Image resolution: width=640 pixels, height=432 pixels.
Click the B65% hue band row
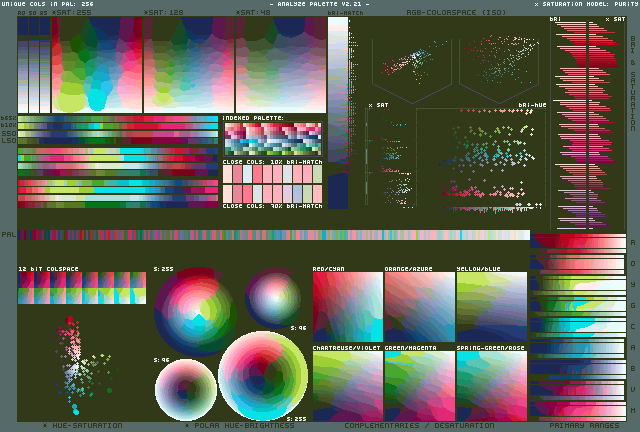tap(118, 119)
